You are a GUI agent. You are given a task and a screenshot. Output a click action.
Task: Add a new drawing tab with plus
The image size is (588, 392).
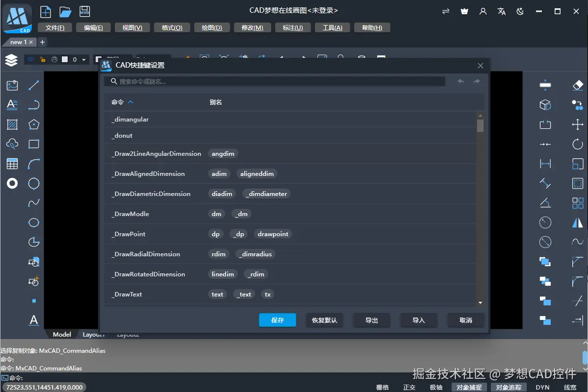click(x=42, y=42)
